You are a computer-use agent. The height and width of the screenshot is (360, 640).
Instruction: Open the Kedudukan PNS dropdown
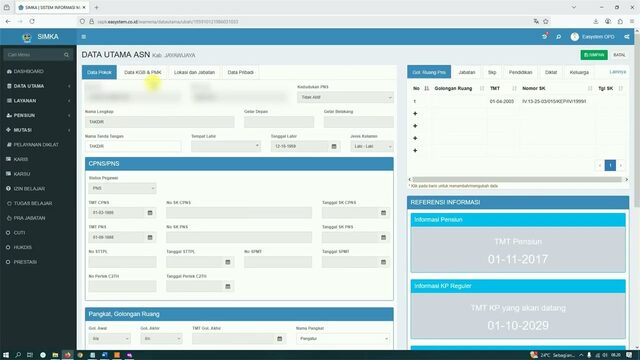click(345, 97)
